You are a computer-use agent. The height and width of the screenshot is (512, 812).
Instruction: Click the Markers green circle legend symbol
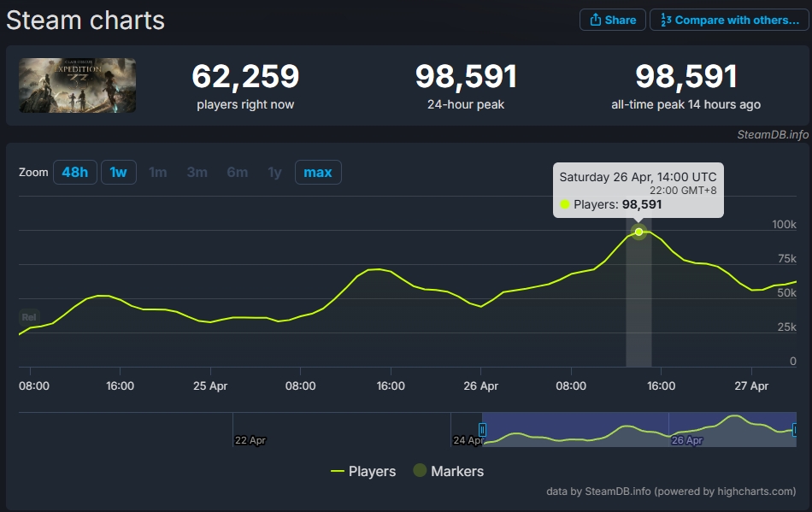pos(420,470)
